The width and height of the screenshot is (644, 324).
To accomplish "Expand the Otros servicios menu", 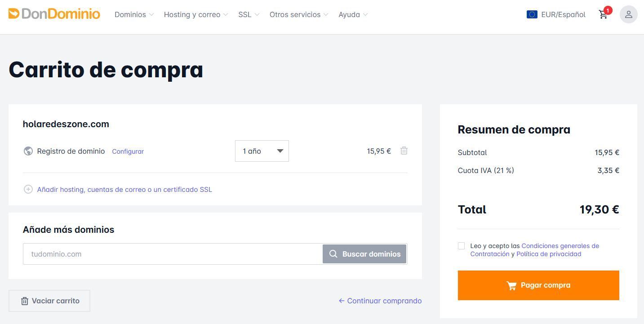I will coord(299,14).
